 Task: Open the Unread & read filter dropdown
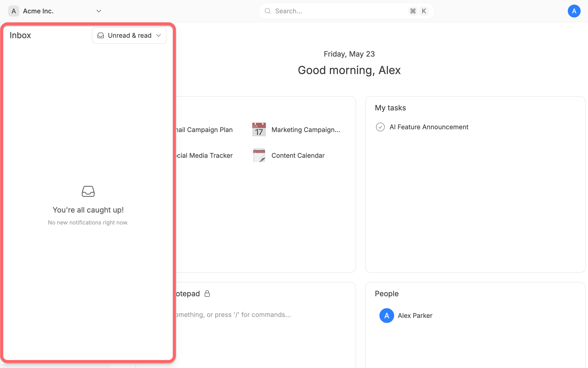point(129,35)
